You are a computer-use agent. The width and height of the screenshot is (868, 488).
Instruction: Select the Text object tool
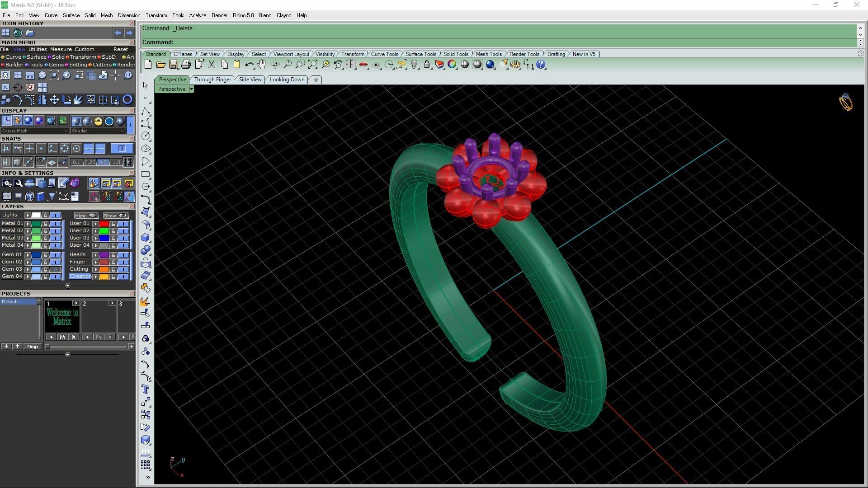coord(146,389)
